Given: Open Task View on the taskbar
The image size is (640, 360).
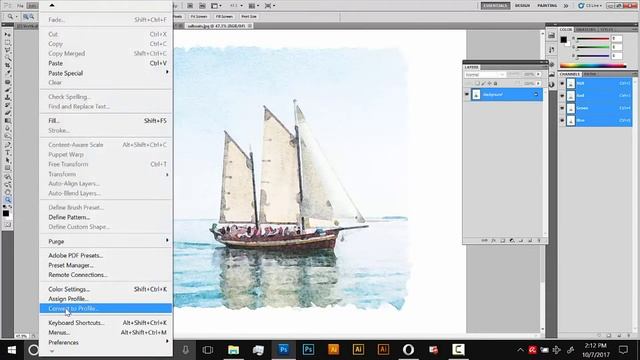Looking at the screenshot, I should 208,350.
